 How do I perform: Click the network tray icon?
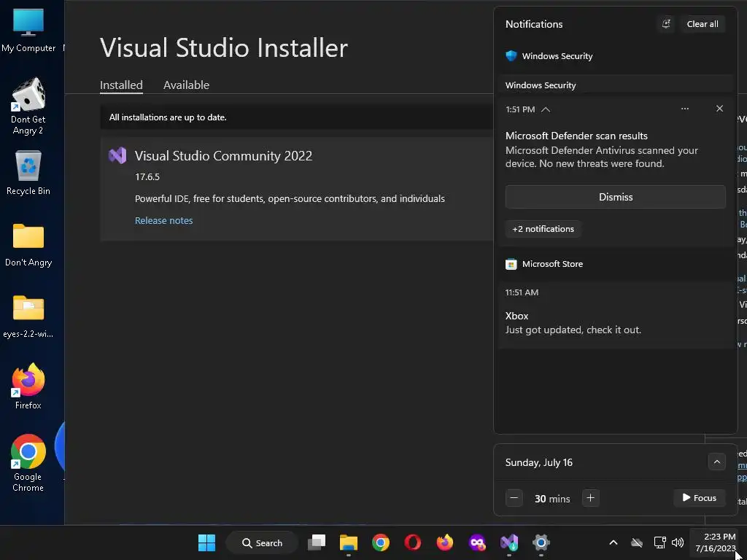(x=659, y=542)
